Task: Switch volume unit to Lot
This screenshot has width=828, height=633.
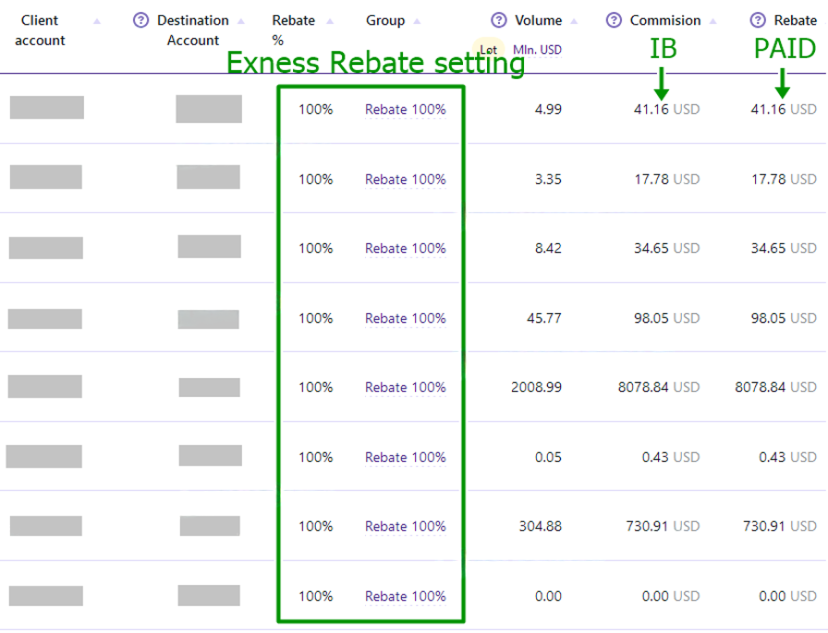Action: pos(488,50)
